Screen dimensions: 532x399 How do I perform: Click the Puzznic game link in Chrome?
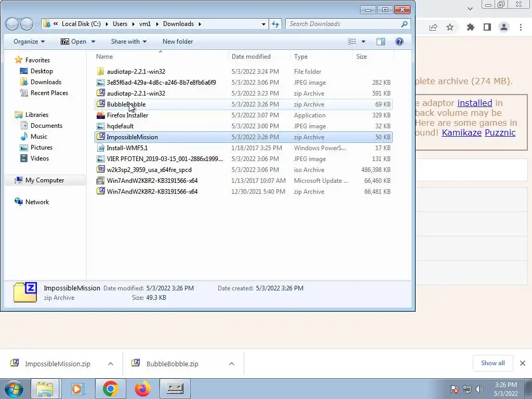[x=500, y=132]
